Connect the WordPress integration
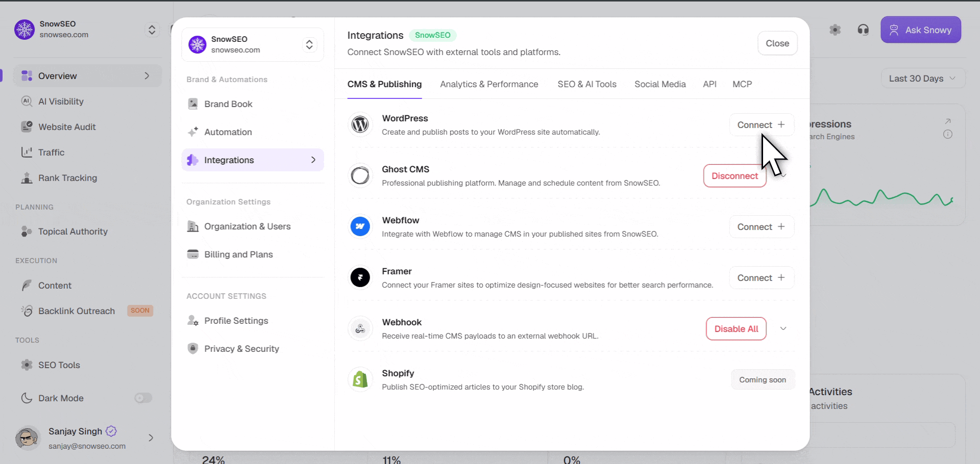Viewport: 980px width, 464px height. coord(762,125)
